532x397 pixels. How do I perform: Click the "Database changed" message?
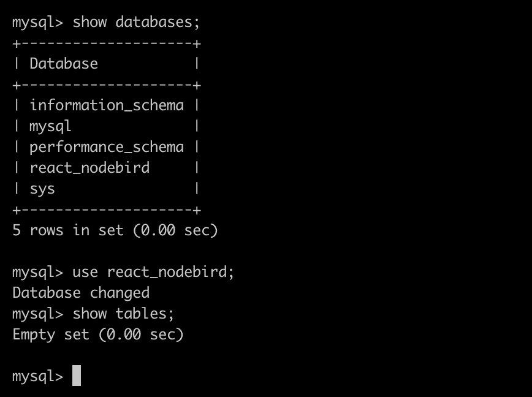click(x=81, y=293)
